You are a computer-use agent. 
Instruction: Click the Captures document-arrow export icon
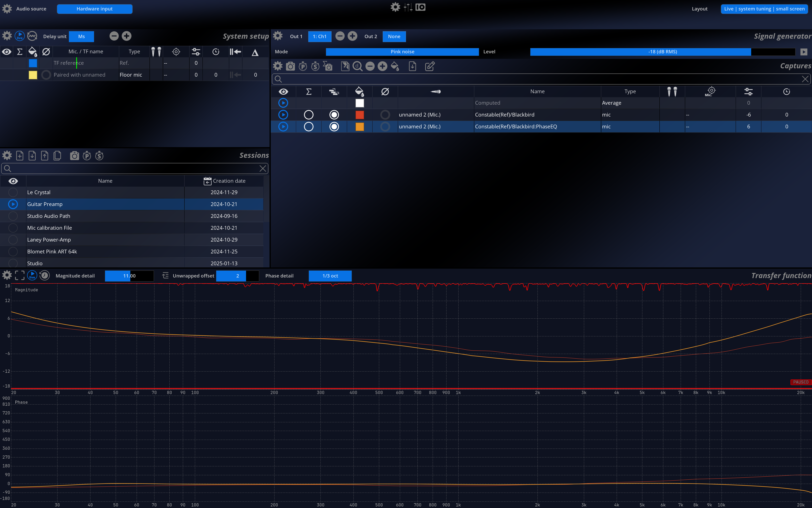tap(345, 66)
